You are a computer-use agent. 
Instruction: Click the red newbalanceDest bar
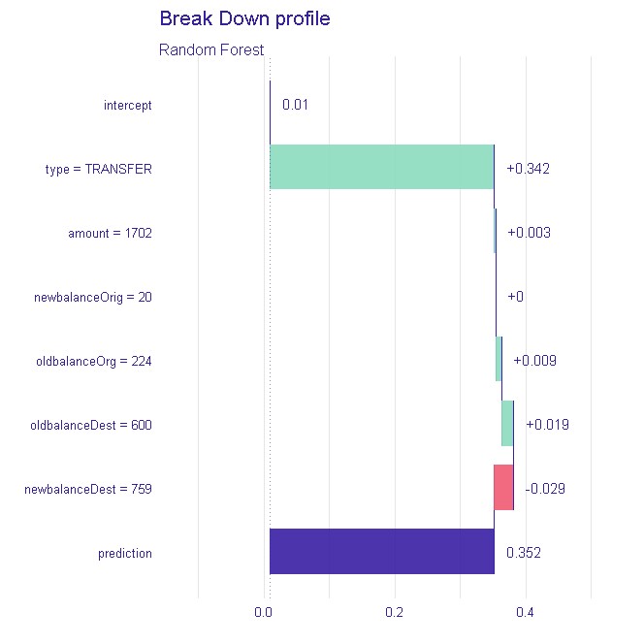pyautogui.click(x=503, y=487)
